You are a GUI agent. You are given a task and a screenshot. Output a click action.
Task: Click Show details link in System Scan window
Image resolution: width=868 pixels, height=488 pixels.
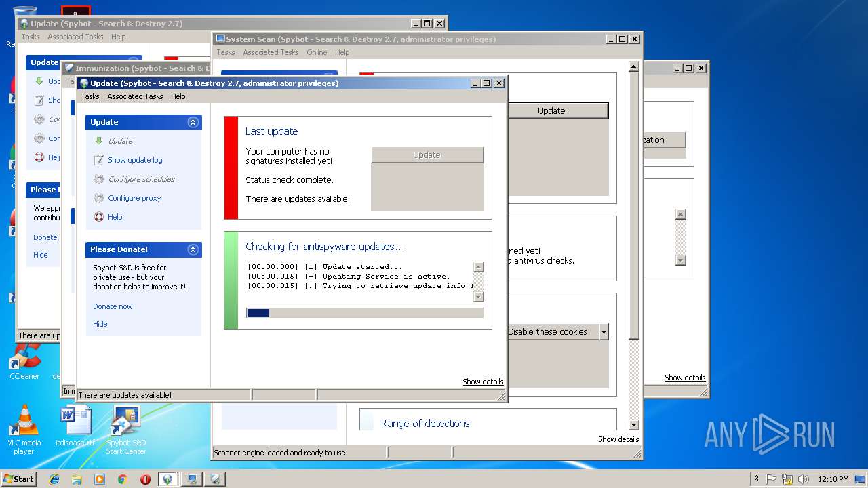tap(618, 439)
